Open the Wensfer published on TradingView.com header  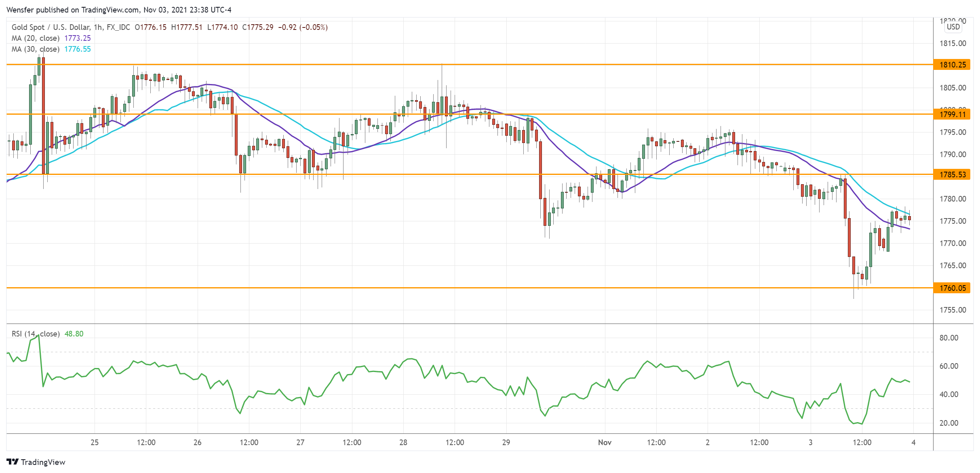118,10
